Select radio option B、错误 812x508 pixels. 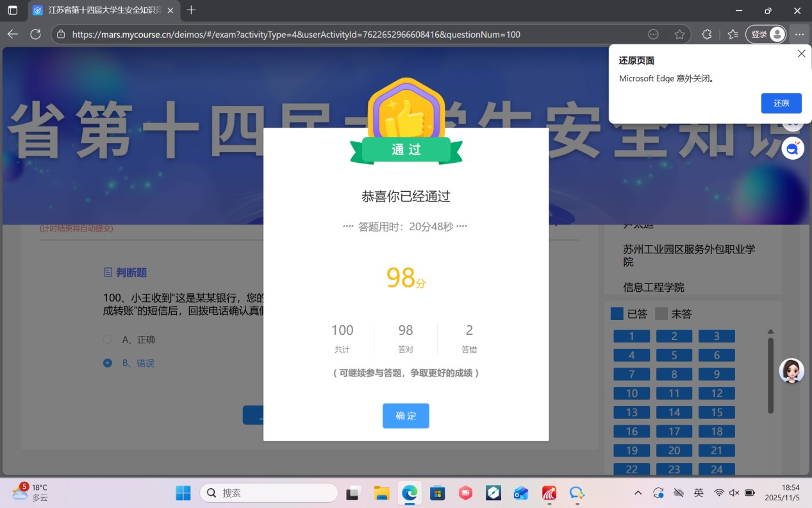coord(108,363)
